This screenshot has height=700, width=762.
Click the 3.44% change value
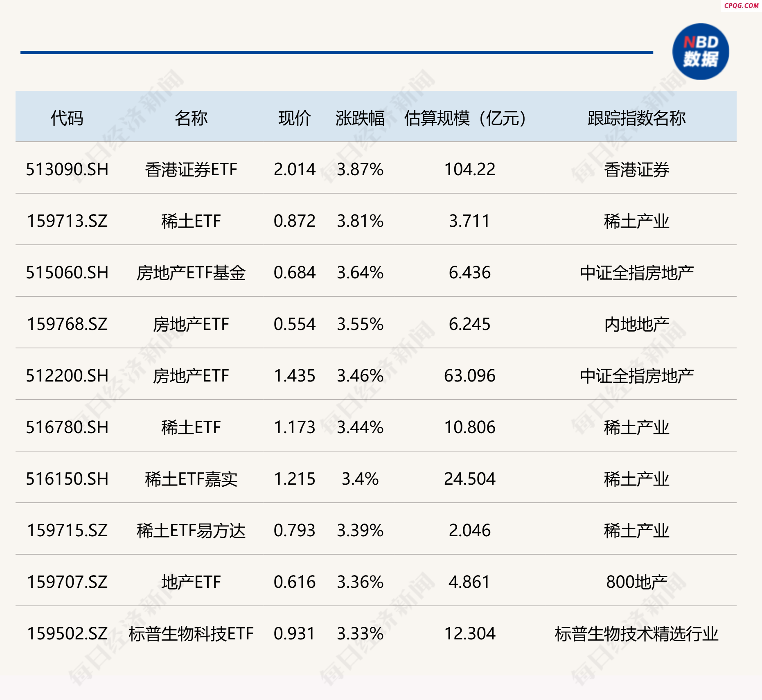pyautogui.click(x=360, y=427)
